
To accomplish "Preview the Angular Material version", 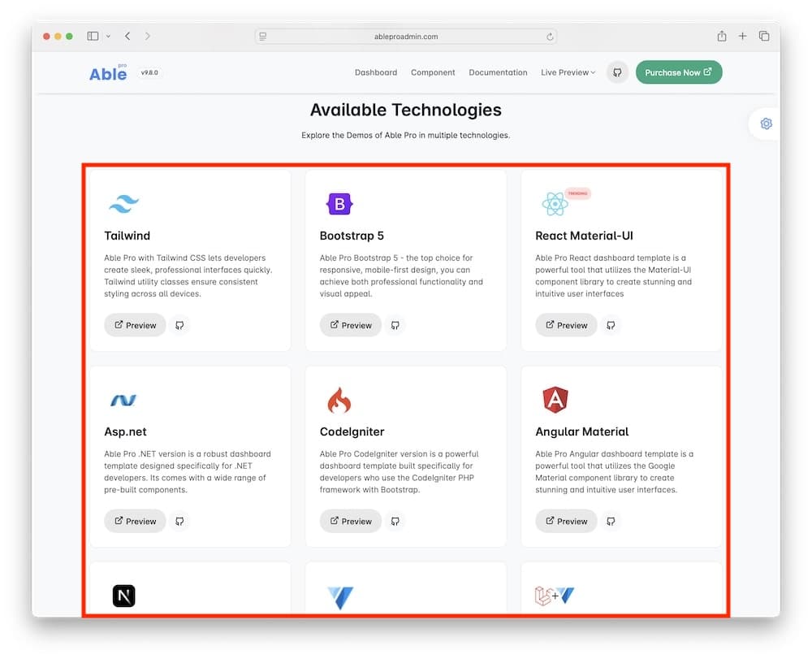I will click(x=566, y=521).
